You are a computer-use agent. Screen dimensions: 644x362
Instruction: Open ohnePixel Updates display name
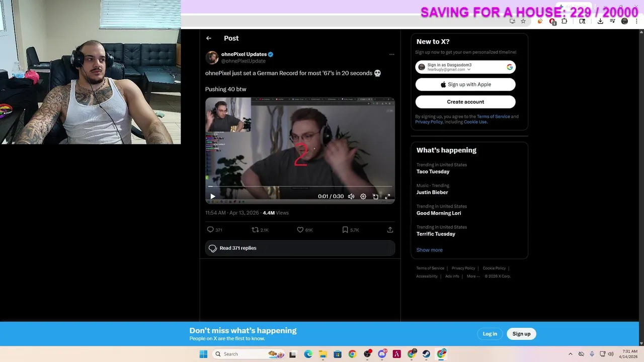click(x=244, y=54)
